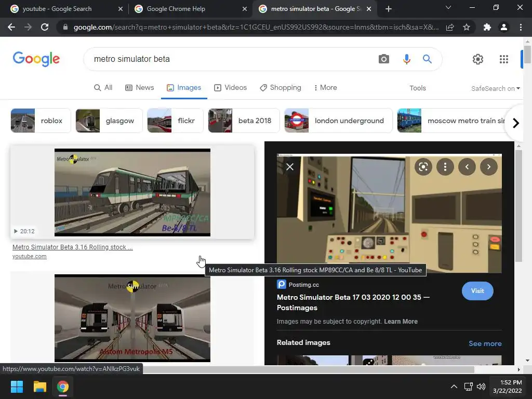
Task: Click the search box text field
Action: click(x=231, y=59)
